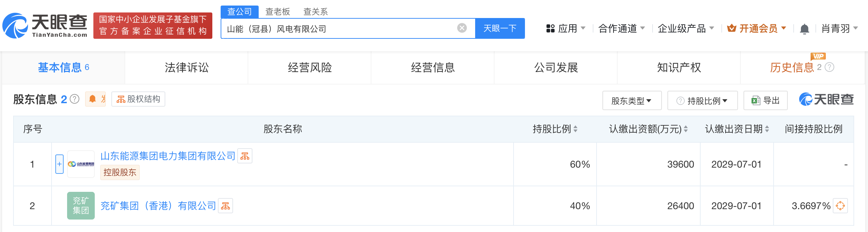Open the 股东类型 dropdown
The image size is (868, 232).
(x=632, y=100)
